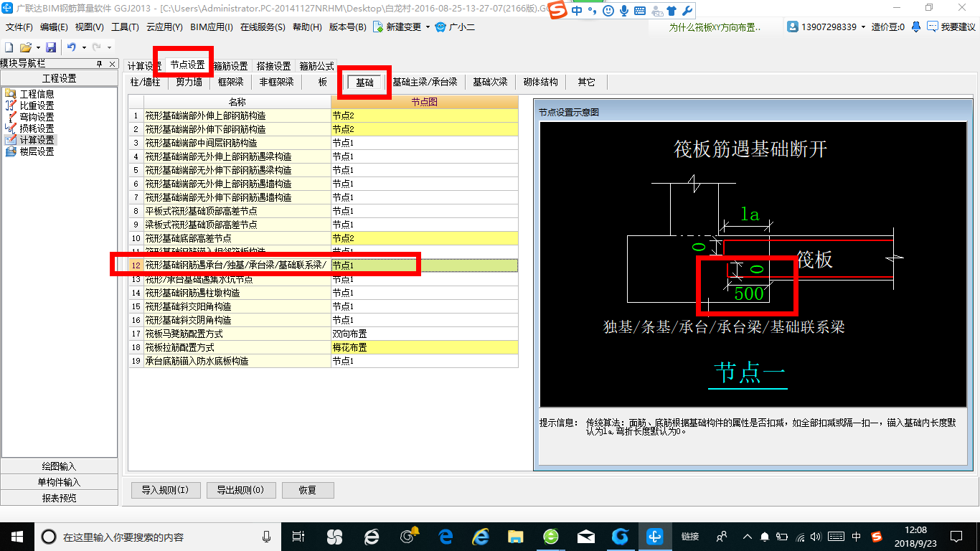This screenshot has height=551, width=980.
Task: Click the Sogou skin shirt icon
Action: pos(671,11)
